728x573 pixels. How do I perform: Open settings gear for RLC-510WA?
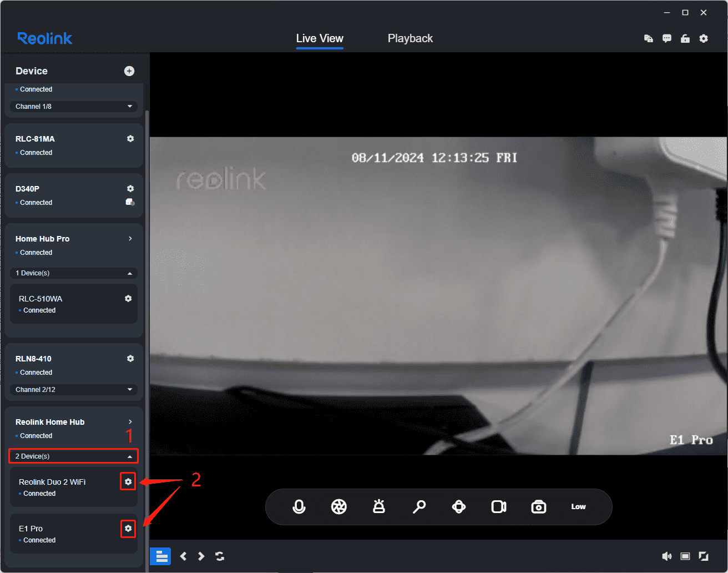(x=128, y=299)
